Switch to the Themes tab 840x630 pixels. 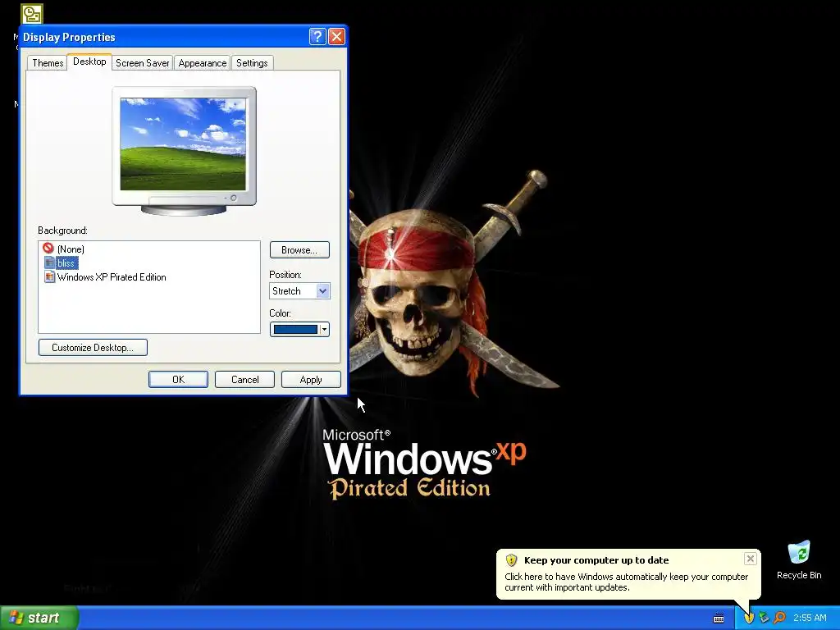tap(47, 62)
